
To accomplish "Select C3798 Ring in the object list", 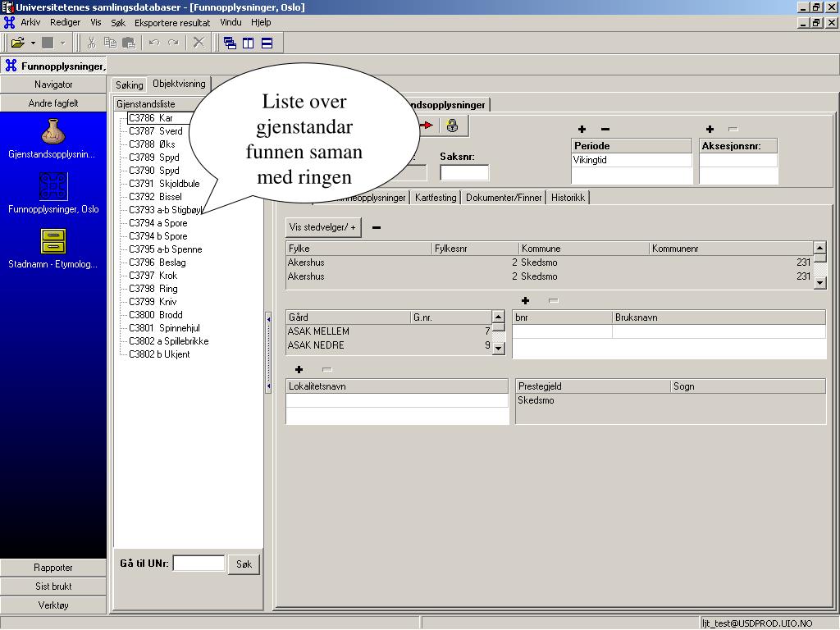I will click(153, 288).
